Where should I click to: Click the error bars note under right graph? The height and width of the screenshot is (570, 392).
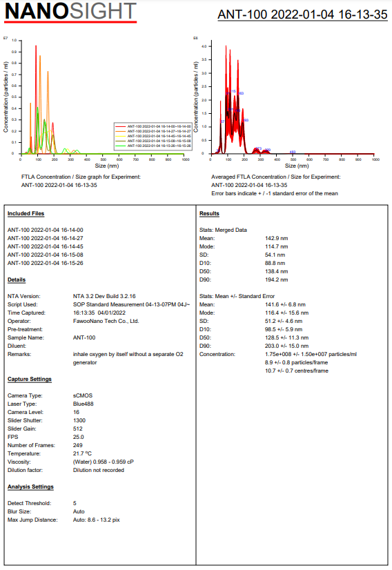click(275, 193)
